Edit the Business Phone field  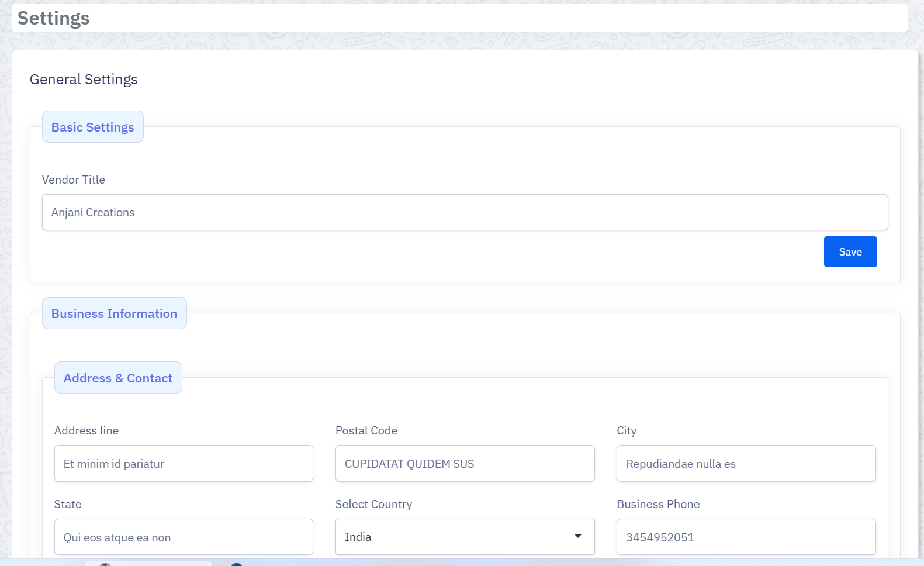(746, 537)
